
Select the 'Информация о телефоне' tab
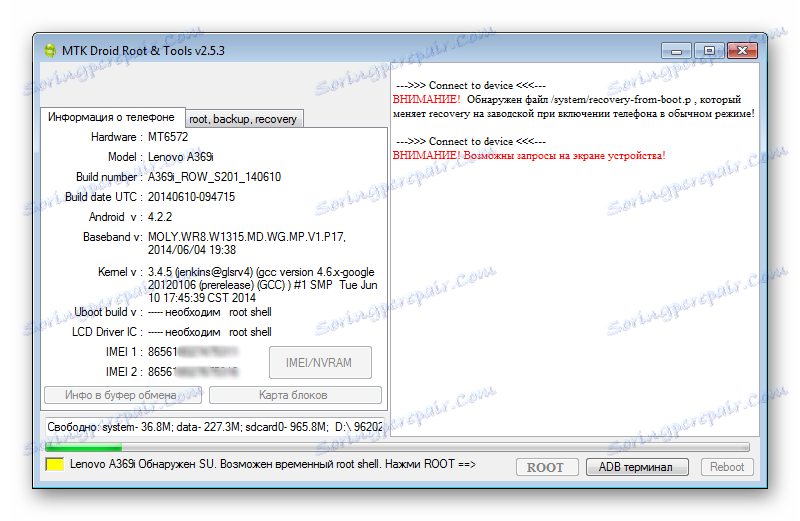(x=112, y=117)
